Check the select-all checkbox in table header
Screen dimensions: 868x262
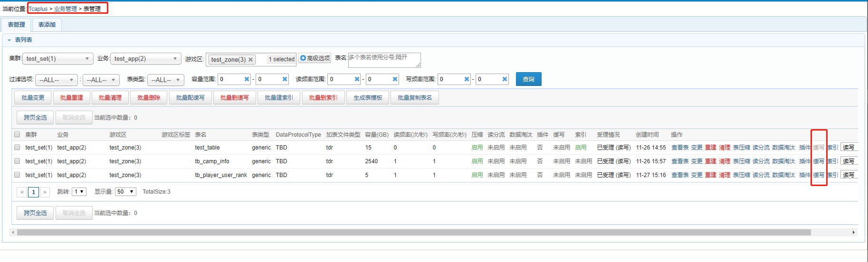(18, 134)
